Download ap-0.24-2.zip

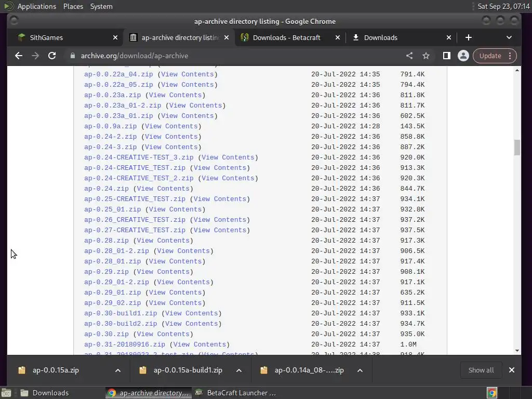110,137
